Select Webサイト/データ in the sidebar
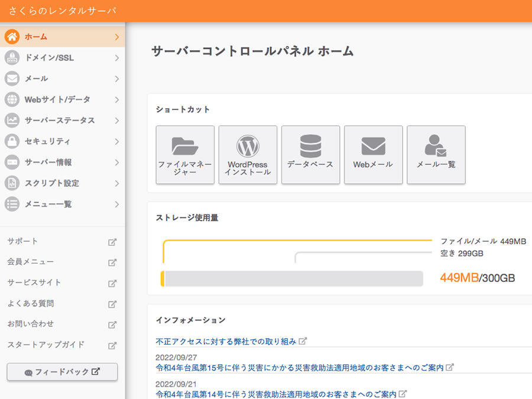 63,99
